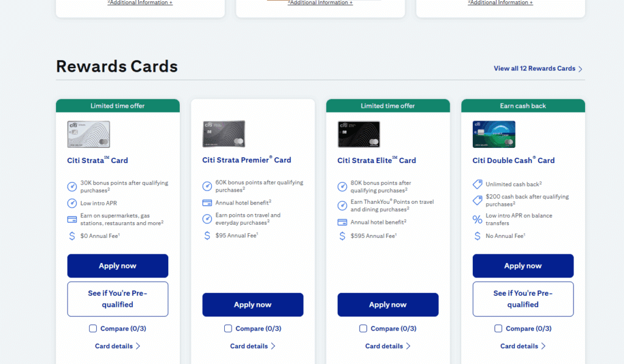Viewport: 624px width, 364px height.
Task: Click the dollar icon beside $0 Annual Fee
Action: click(72, 236)
